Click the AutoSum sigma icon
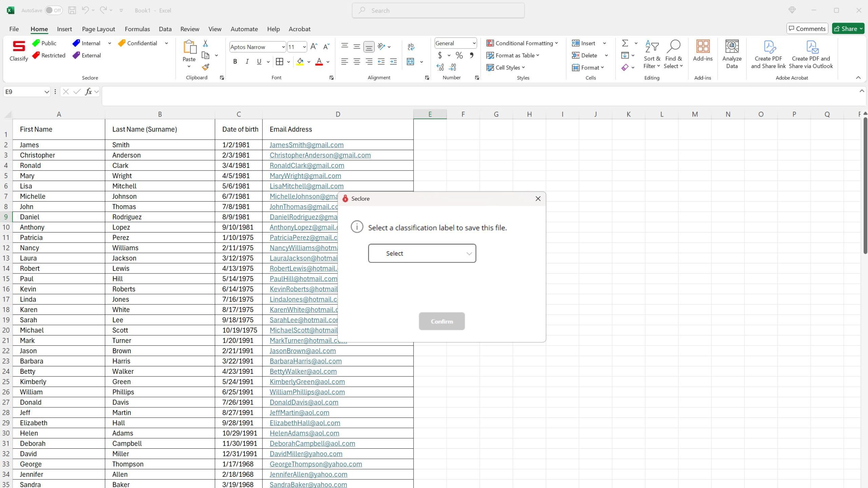This screenshot has width=868, height=488. [625, 43]
